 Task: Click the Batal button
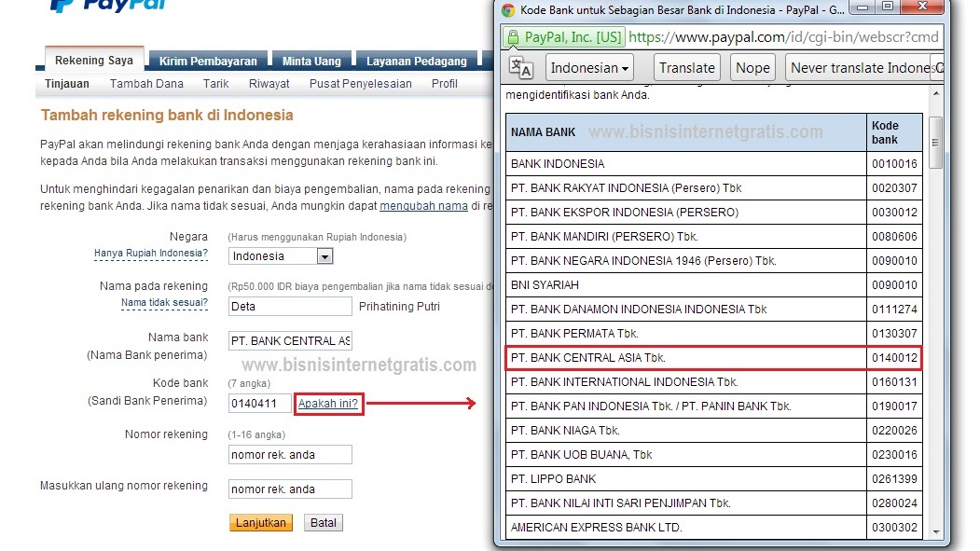[324, 523]
